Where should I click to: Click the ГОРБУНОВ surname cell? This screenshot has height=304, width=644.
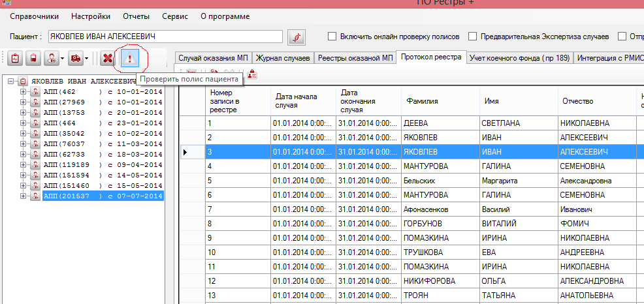[x=440, y=224]
